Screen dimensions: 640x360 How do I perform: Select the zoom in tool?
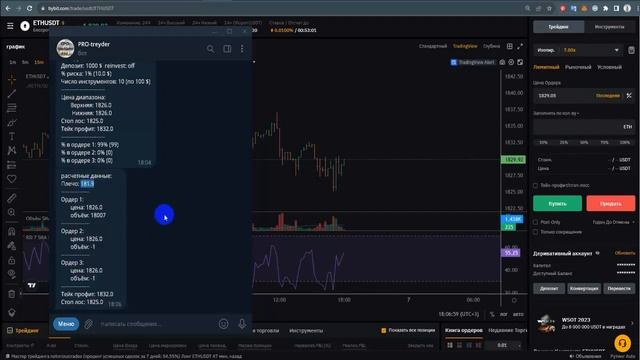pos(11,212)
